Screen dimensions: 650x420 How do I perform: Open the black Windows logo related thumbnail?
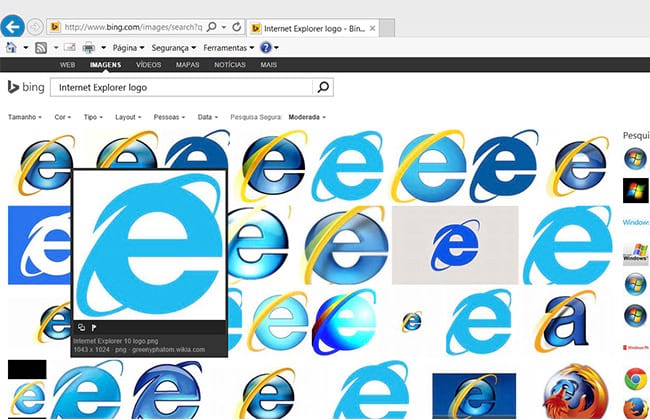click(x=635, y=190)
